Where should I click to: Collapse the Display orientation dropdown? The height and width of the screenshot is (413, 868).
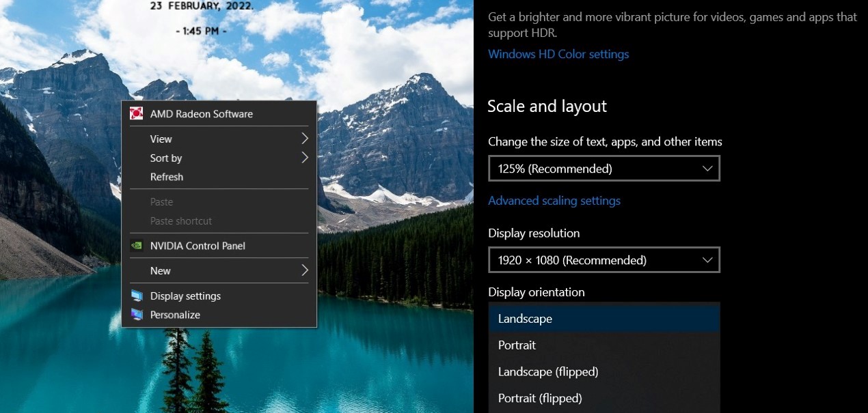coord(603,318)
